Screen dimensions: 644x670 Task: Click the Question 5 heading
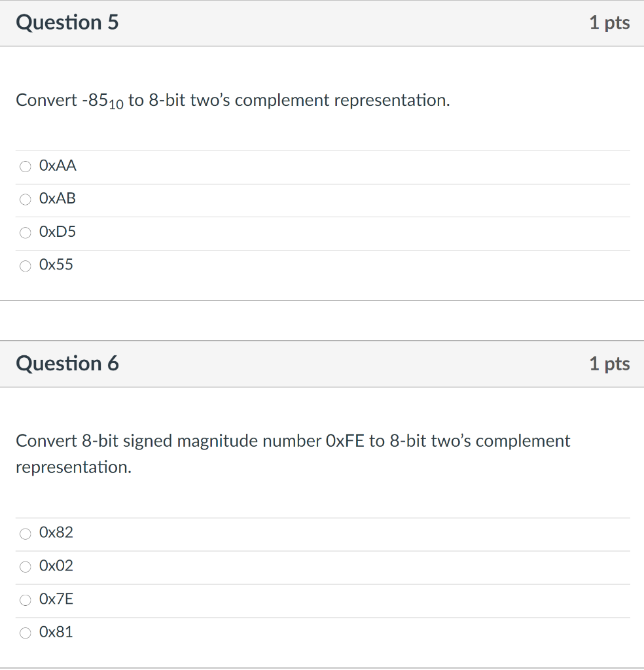click(x=67, y=22)
